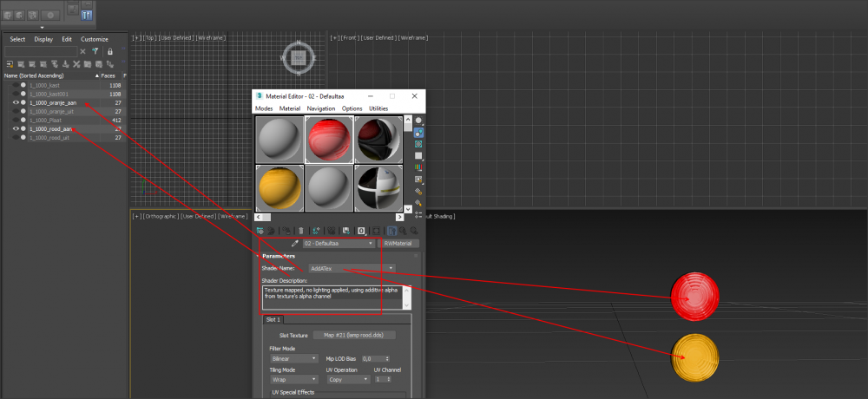Screen dimensions: 868x399
Task: Click the filter funnel icon in scene explorer
Action: tap(95, 51)
